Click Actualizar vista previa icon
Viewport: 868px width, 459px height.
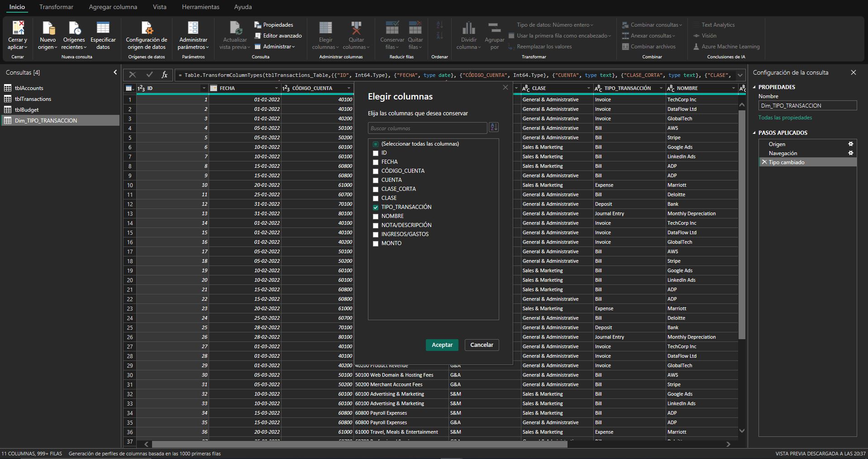(236, 28)
